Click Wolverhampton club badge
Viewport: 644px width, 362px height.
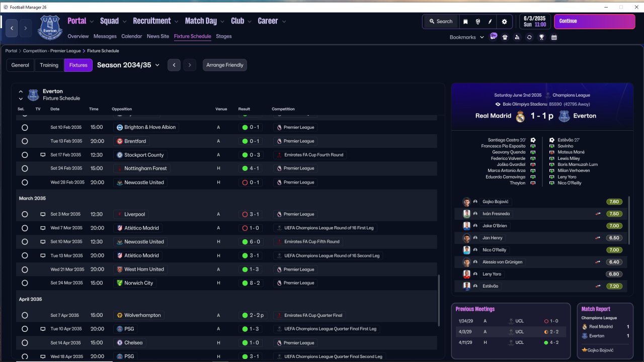(120, 315)
